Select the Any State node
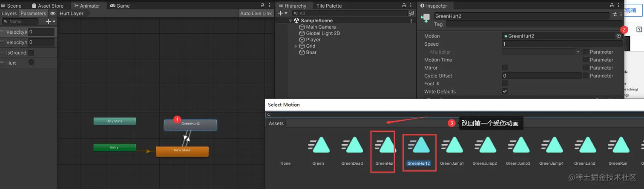 (115, 121)
